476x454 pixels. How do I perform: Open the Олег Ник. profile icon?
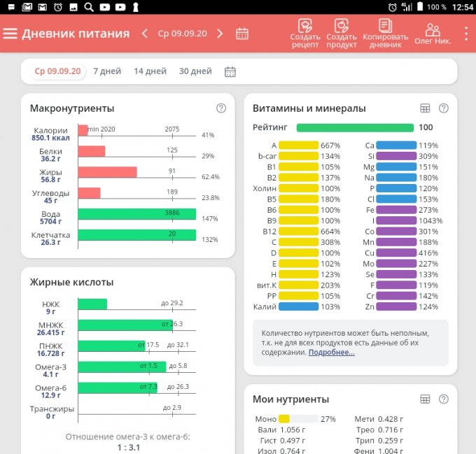tap(433, 31)
